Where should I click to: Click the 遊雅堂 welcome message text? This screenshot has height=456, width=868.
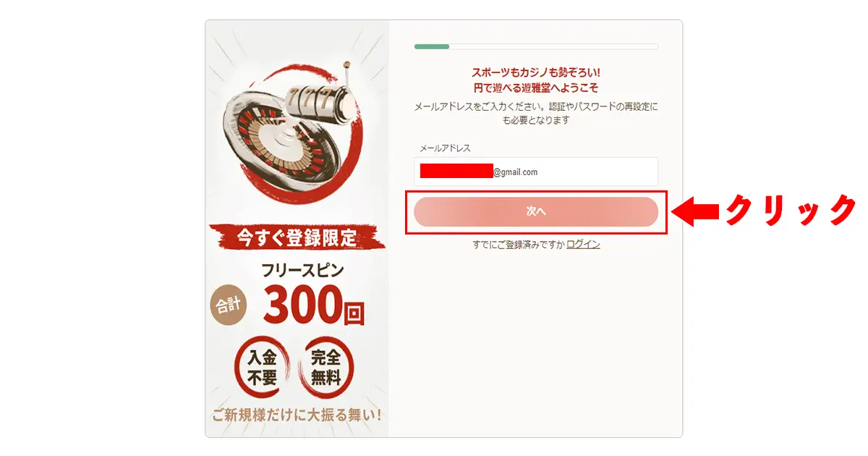535,78
